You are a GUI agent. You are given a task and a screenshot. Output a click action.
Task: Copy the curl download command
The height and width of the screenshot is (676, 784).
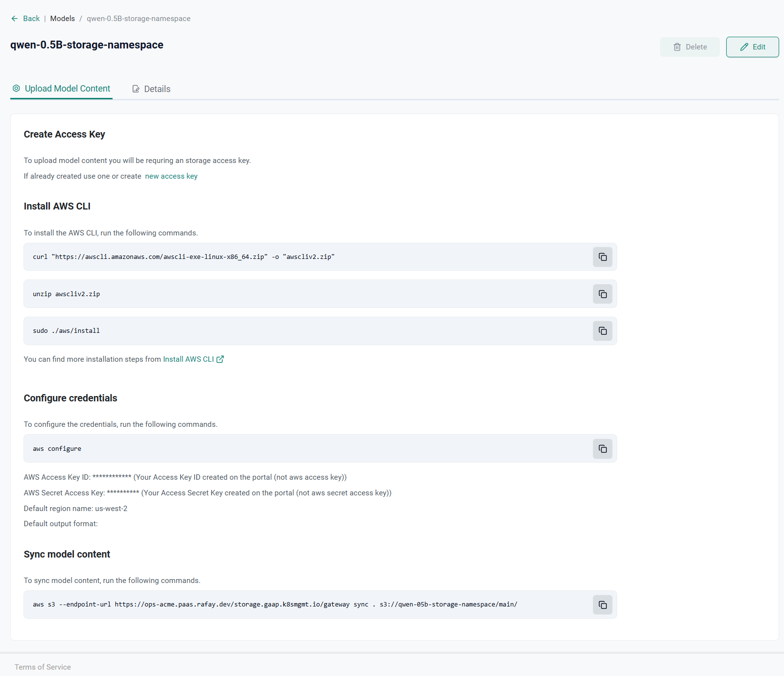602,257
